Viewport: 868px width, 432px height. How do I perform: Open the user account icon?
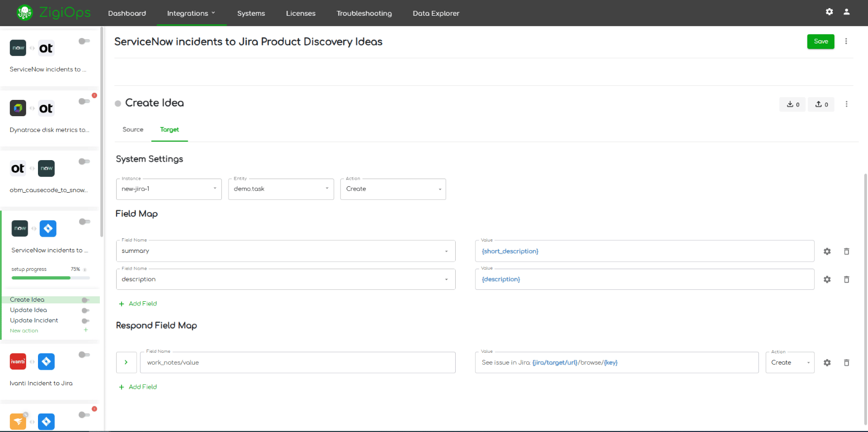tap(846, 11)
